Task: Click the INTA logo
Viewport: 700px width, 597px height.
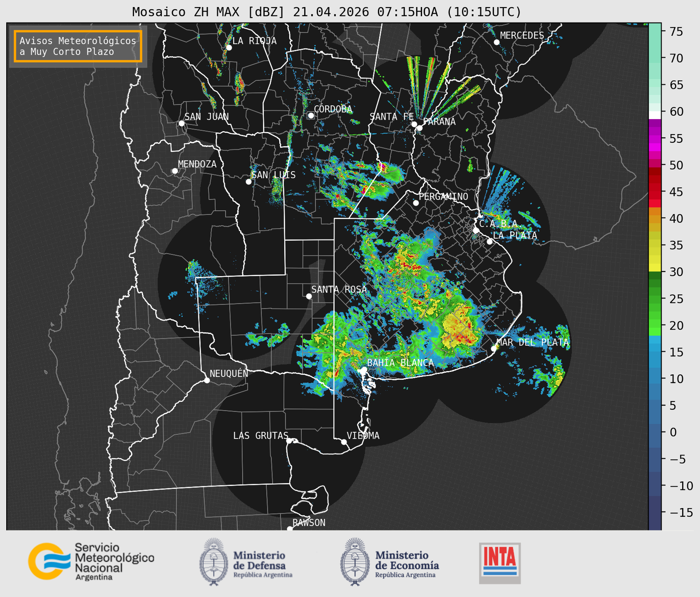Action: coord(500,563)
